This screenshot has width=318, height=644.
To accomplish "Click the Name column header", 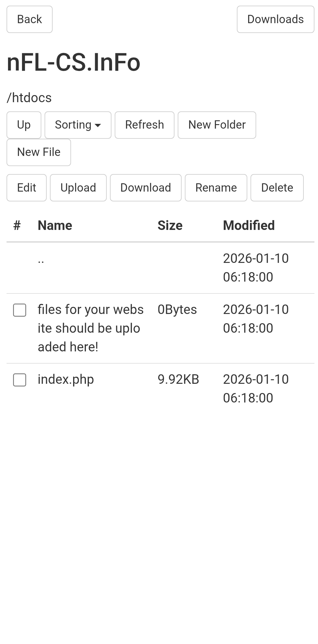I will [x=55, y=225].
